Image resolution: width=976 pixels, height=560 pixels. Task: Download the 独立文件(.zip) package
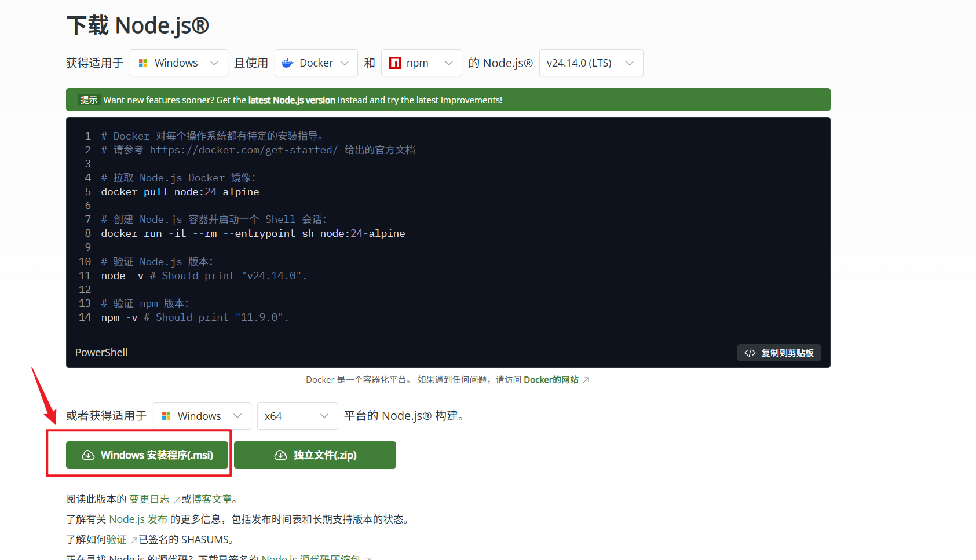pos(315,455)
